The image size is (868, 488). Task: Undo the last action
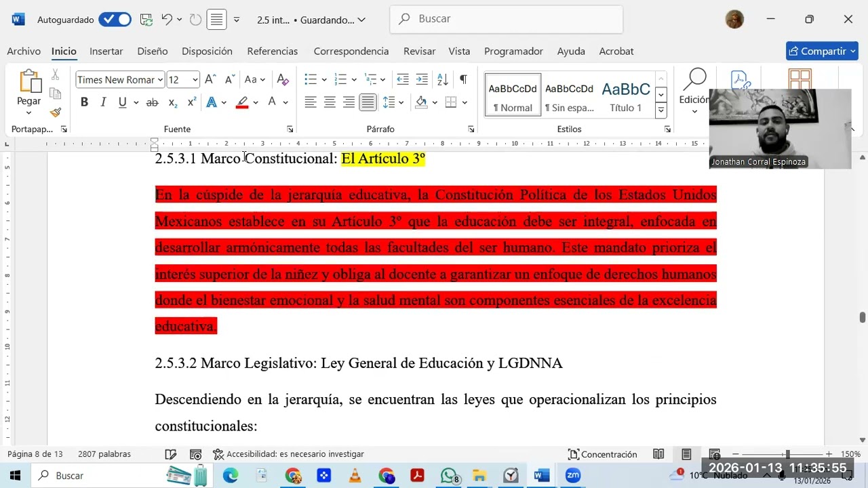167,20
